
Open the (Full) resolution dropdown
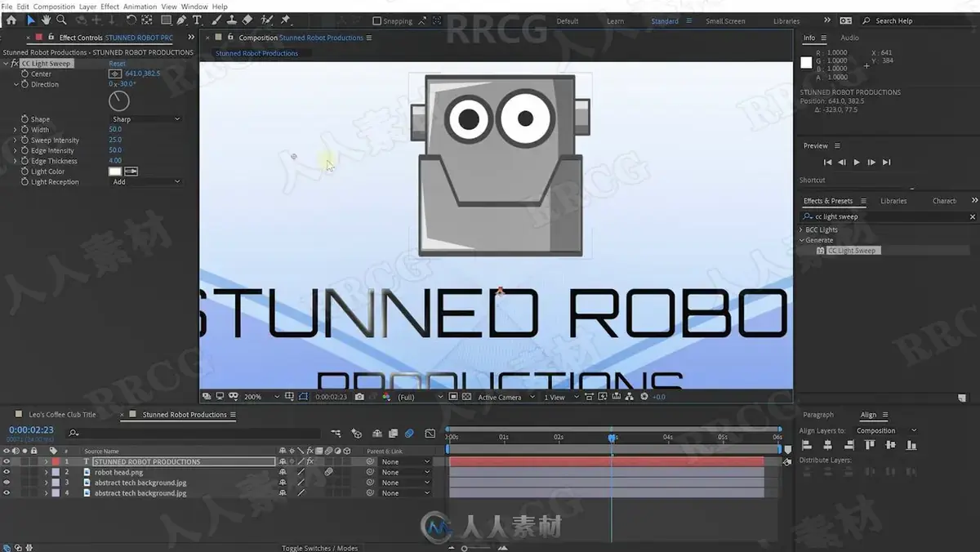[420, 397]
